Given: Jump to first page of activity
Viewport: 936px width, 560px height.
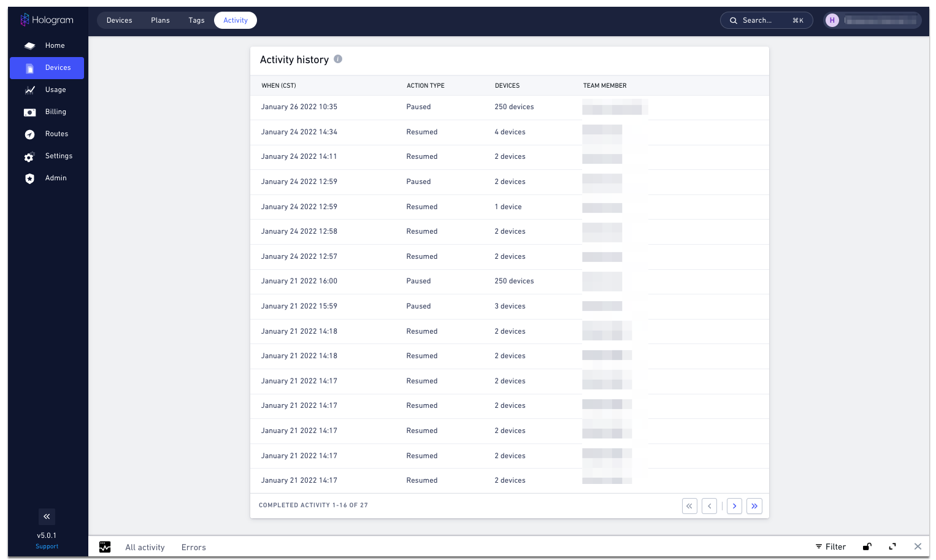Looking at the screenshot, I should point(689,506).
